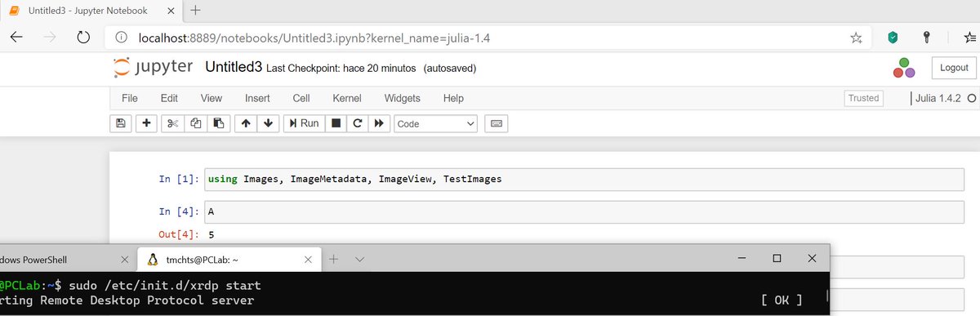Open the Cell menu
The image size is (980, 316).
coord(301,98)
